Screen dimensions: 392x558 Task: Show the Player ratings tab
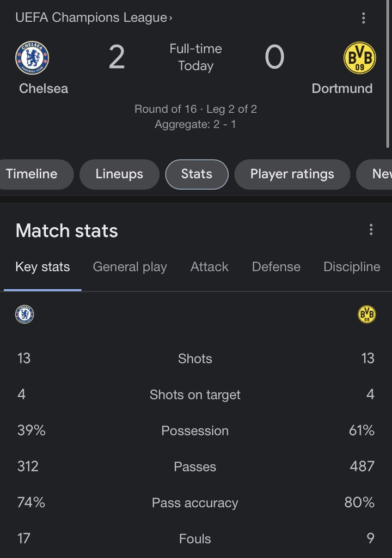(x=292, y=174)
